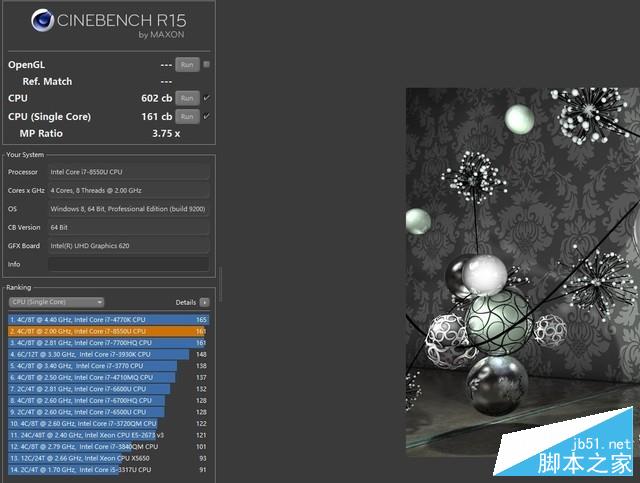Select ranking row 14 Intel Core i5-3317U
Viewport: 640px width, 483px height.
[109, 470]
